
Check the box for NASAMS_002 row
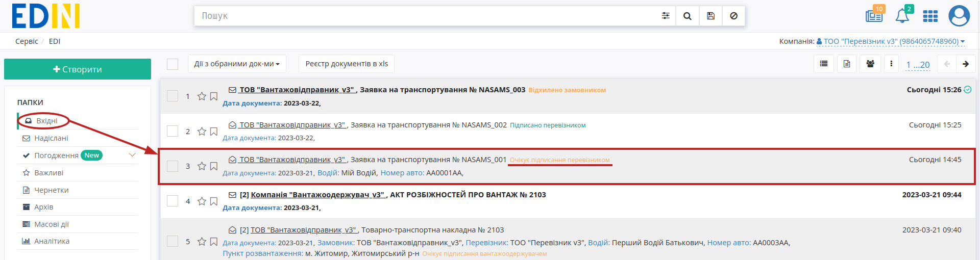click(173, 131)
